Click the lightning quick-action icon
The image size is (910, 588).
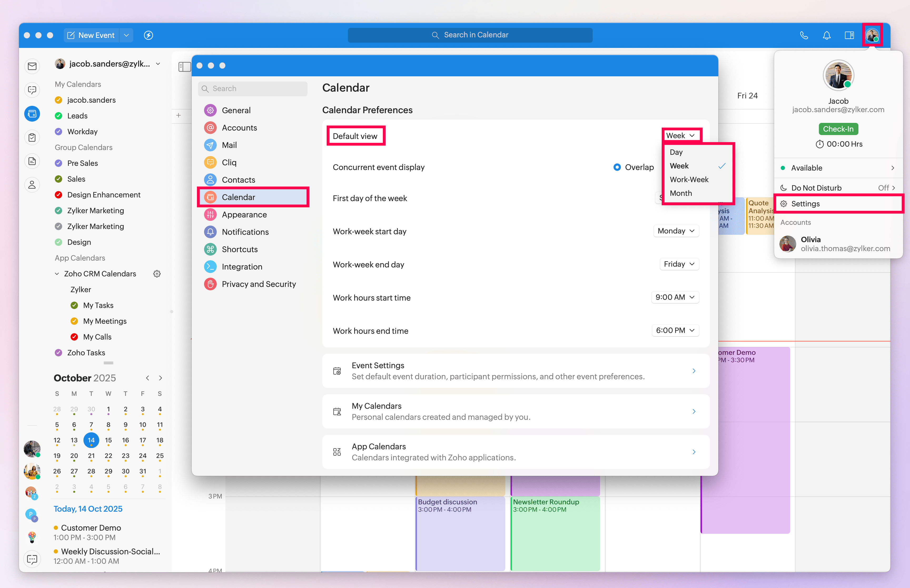point(149,35)
